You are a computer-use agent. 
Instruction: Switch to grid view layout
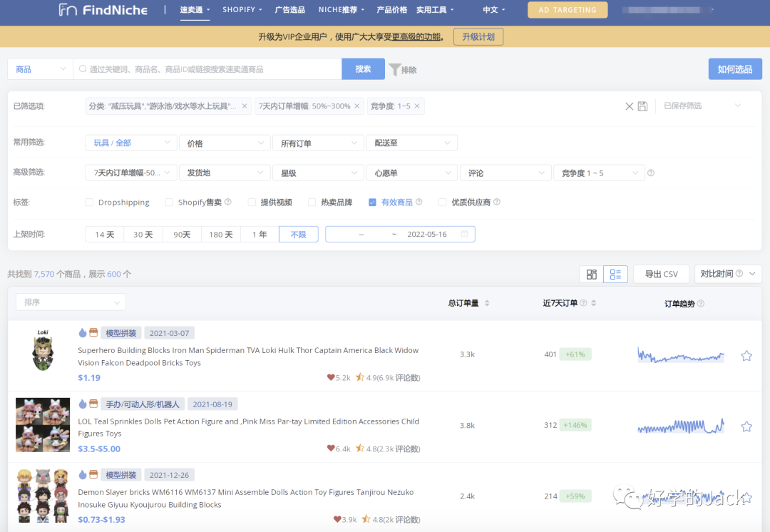591,274
